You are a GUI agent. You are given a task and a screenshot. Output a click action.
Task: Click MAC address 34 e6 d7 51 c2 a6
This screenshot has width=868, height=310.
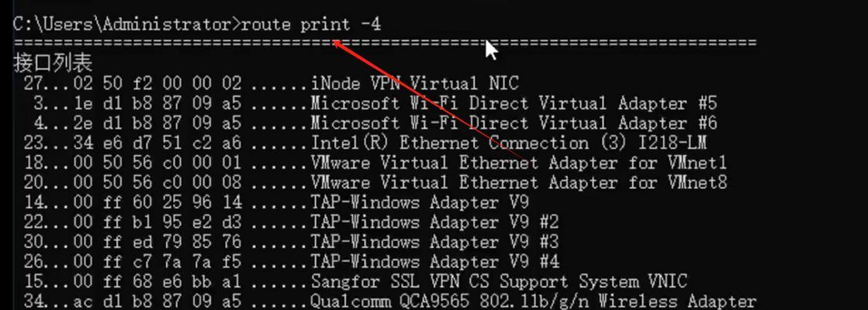157,143
